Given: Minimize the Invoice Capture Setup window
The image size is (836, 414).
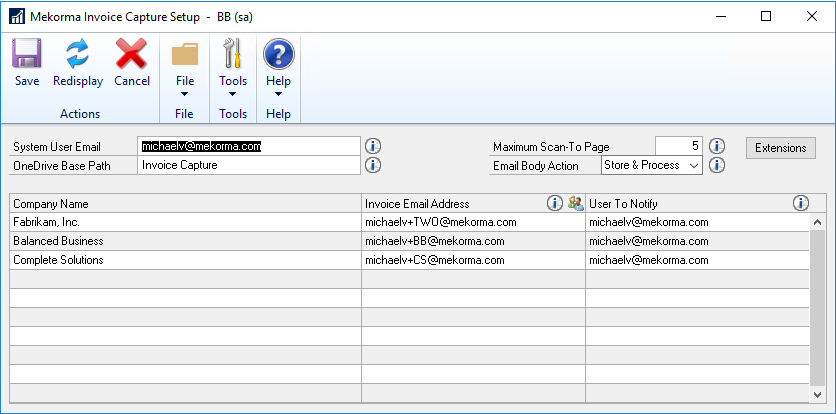Looking at the screenshot, I should pyautogui.click(x=720, y=17).
